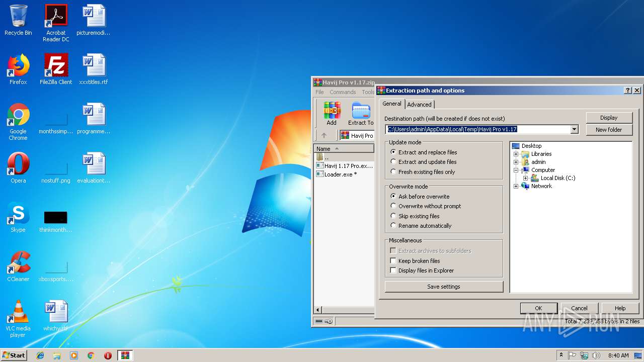Launch the CCleaner desktop shortcut

click(18, 266)
